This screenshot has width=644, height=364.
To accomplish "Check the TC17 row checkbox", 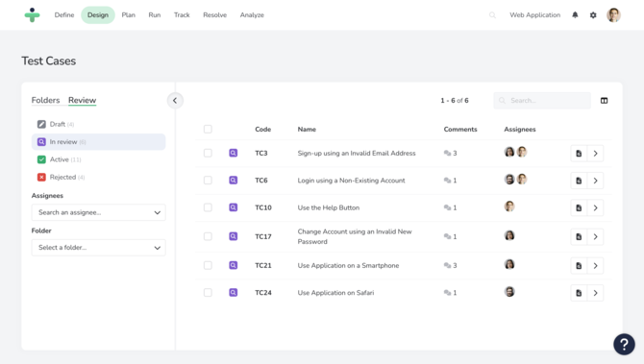I will tap(208, 236).
